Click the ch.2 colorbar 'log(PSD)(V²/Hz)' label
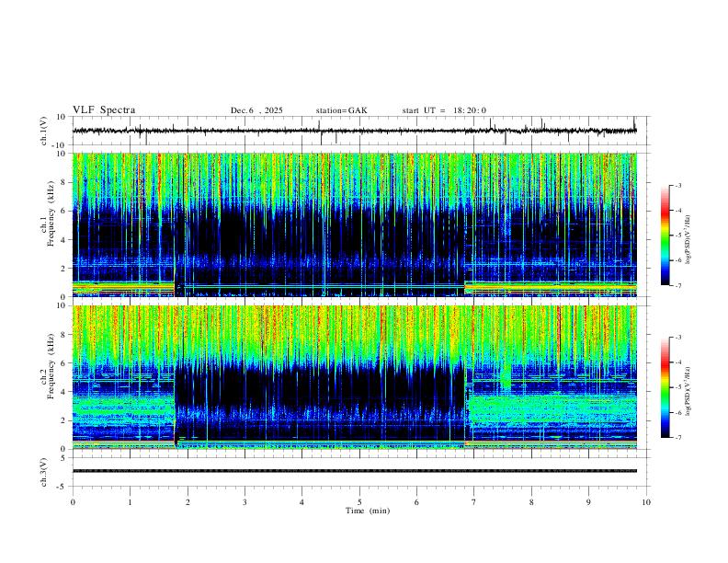 (x=688, y=391)
